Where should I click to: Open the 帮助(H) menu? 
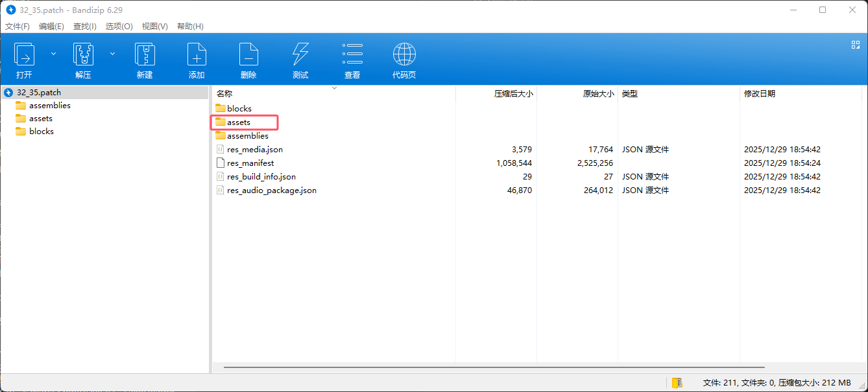(190, 27)
